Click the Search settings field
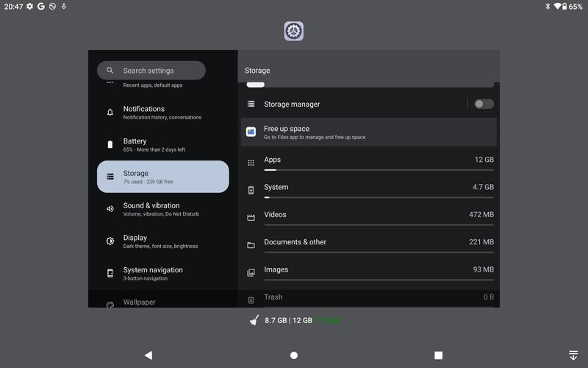 pos(151,70)
